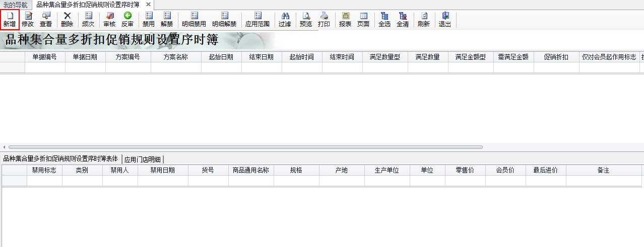The image size is (644, 247).
Task: Click the 起始时间 column header
Action: pyautogui.click(x=302, y=57)
